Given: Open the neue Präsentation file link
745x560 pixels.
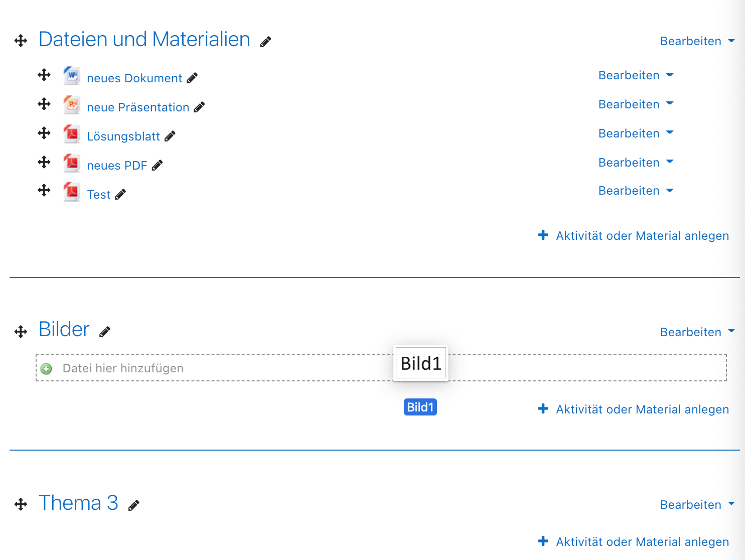Looking at the screenshot, I should [138, 107].
